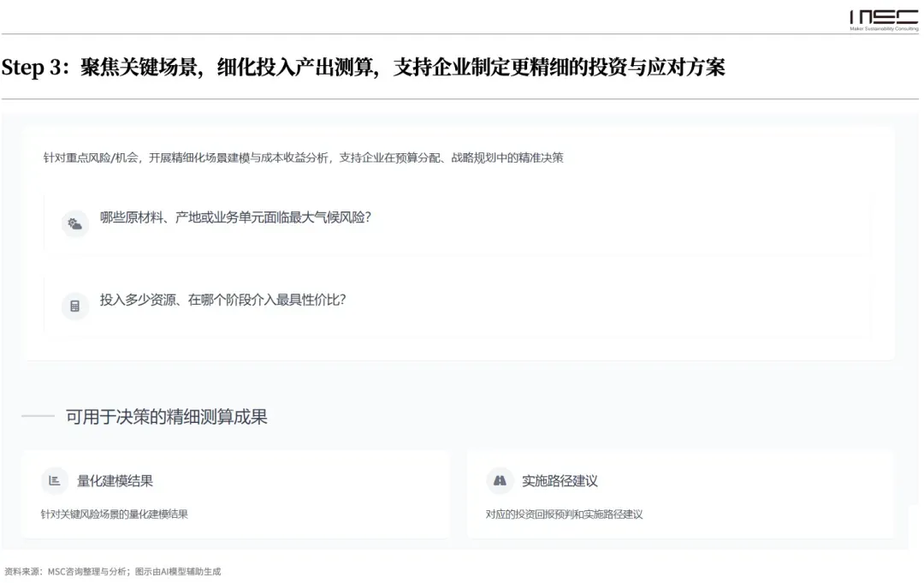Viewport: 924px width, 583px height.
Task: Select the question 投入多少资源、在哪个阶段介入最具性价比
Action: click(222, 300)
